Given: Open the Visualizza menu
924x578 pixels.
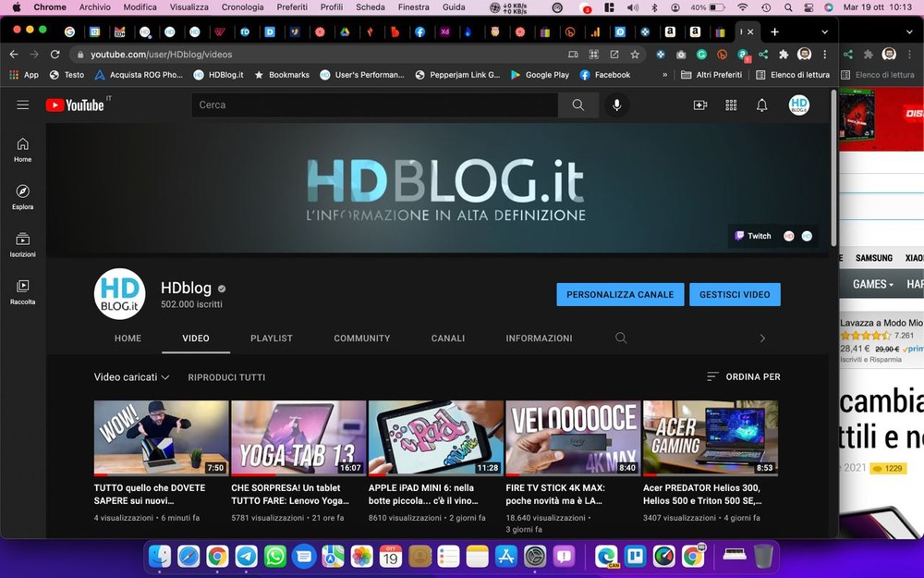Looking at the screenshot, I should click(189, 7).
